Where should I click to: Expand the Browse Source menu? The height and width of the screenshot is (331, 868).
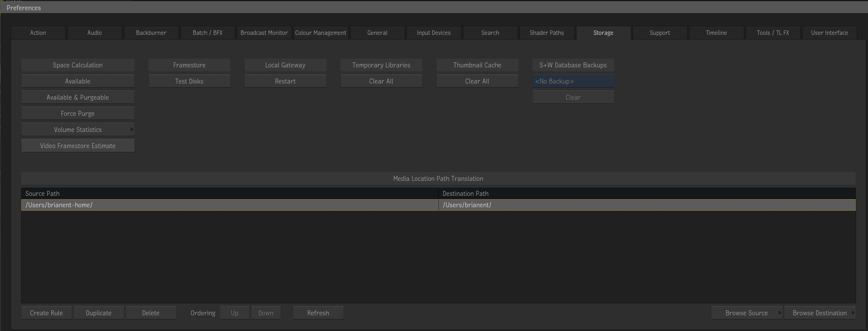746,313
